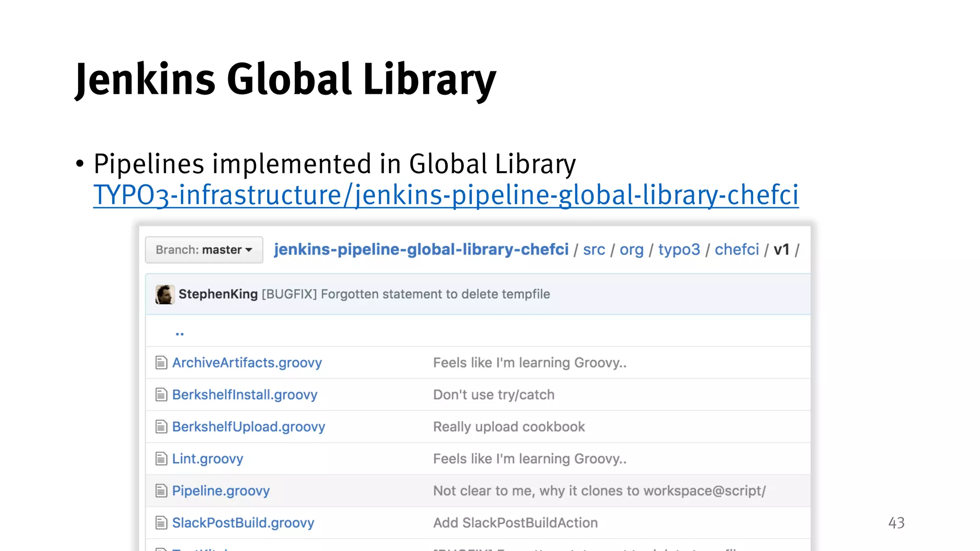Click the slide number 43
This screenshot has height=551, width=980.
(896, 523)
